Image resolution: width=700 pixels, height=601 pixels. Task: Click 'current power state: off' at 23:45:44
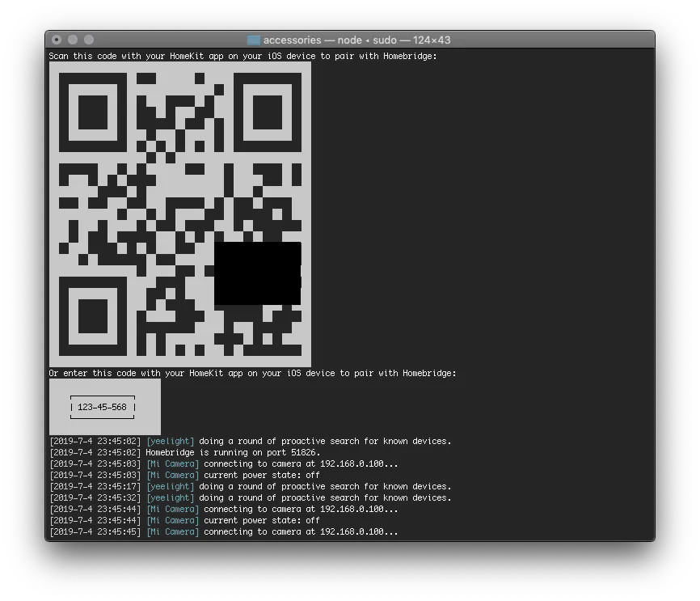(x=261, y=520)
